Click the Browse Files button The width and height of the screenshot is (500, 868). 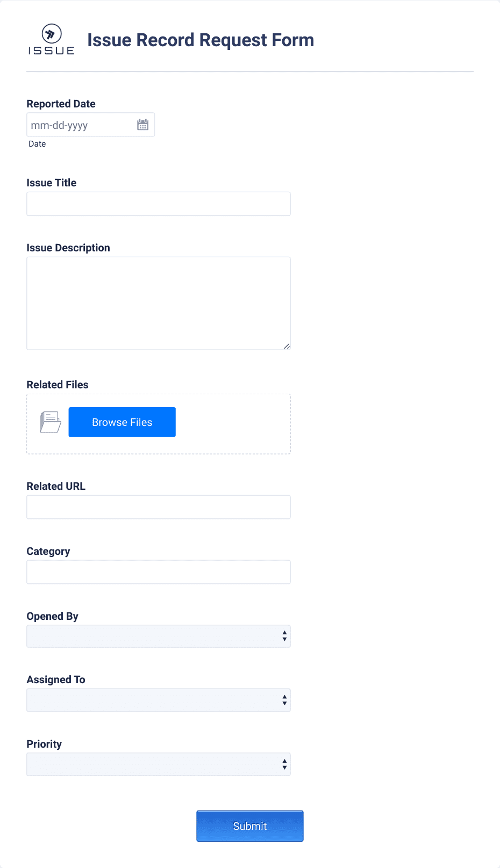tap(122, 422)
